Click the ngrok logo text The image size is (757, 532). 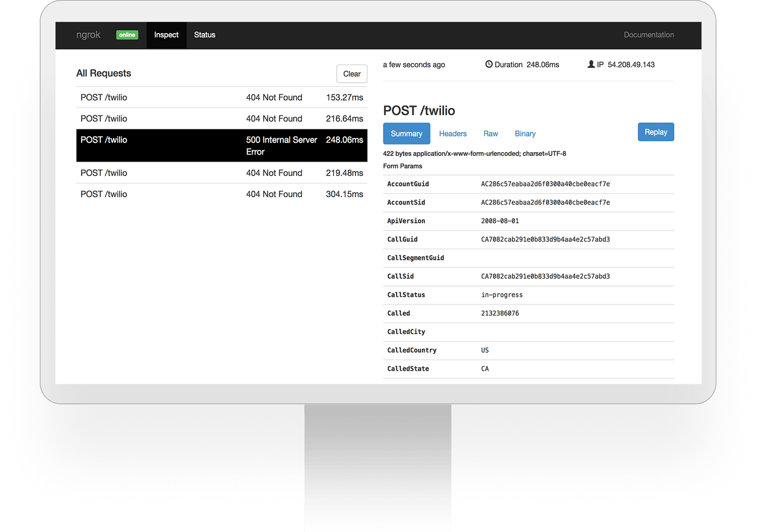88,35
